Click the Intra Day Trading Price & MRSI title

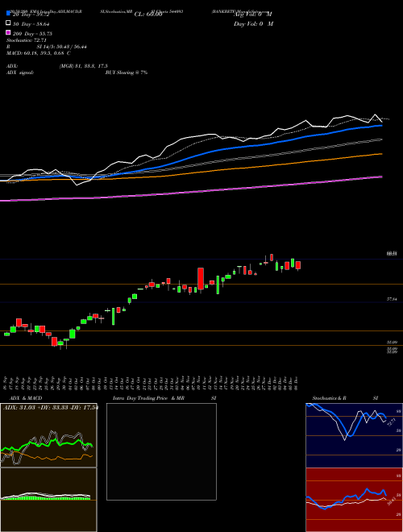point(164,398)
